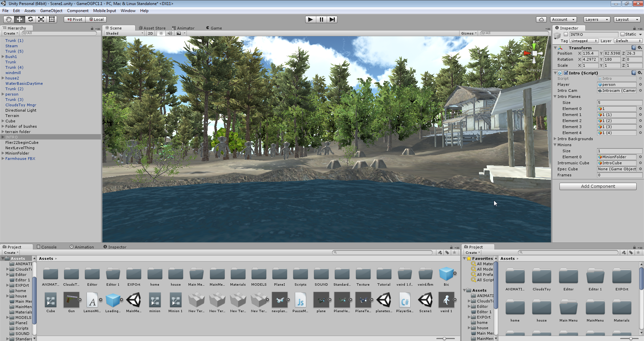Expand the MinionFolder hierarchy item
Image resolution: width=644 pixels, height=341 pixels.
point(3,153)
